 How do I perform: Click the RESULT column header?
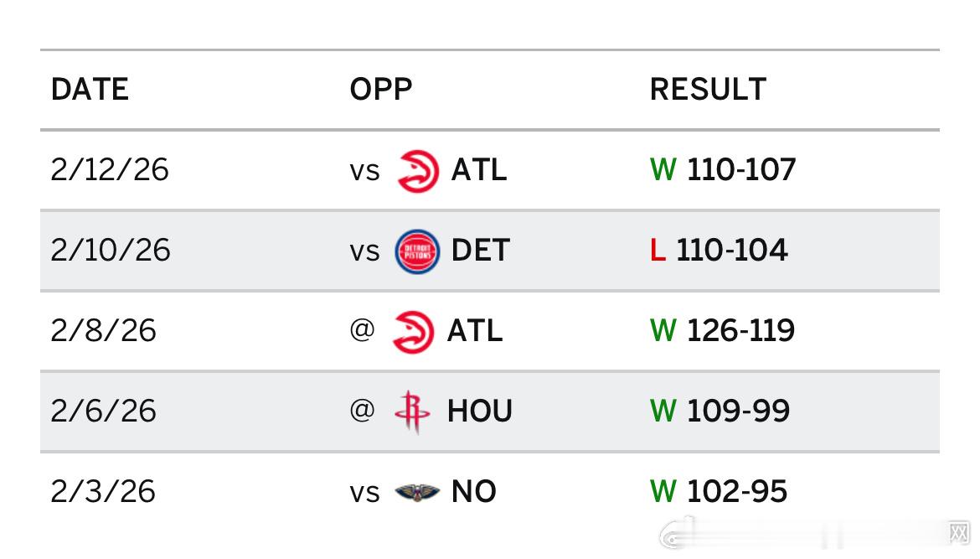[x=708, y=90]
